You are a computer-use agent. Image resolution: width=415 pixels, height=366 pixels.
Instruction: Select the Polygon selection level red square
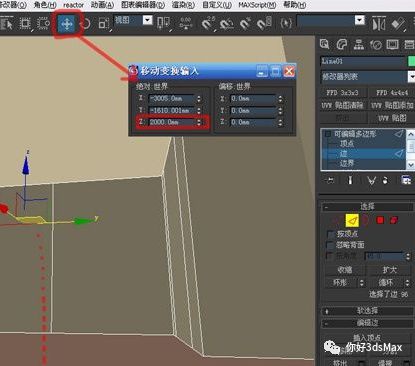point(380,220)
